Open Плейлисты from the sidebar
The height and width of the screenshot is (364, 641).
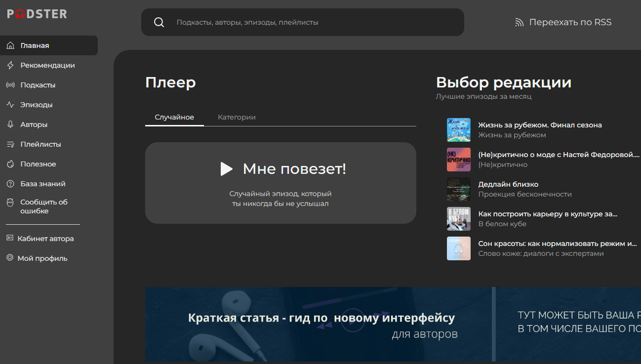pyautogui.click(x=40, y=144)
